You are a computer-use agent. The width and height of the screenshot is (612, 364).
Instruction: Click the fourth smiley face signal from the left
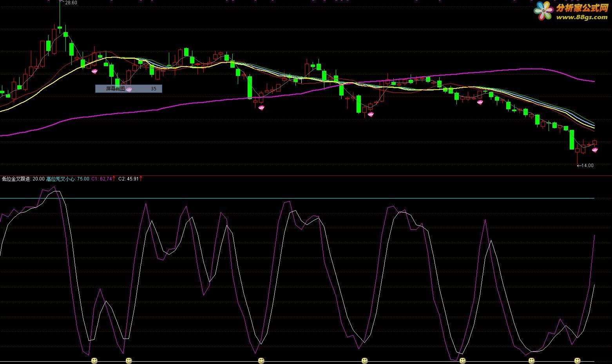pos(365,360)
